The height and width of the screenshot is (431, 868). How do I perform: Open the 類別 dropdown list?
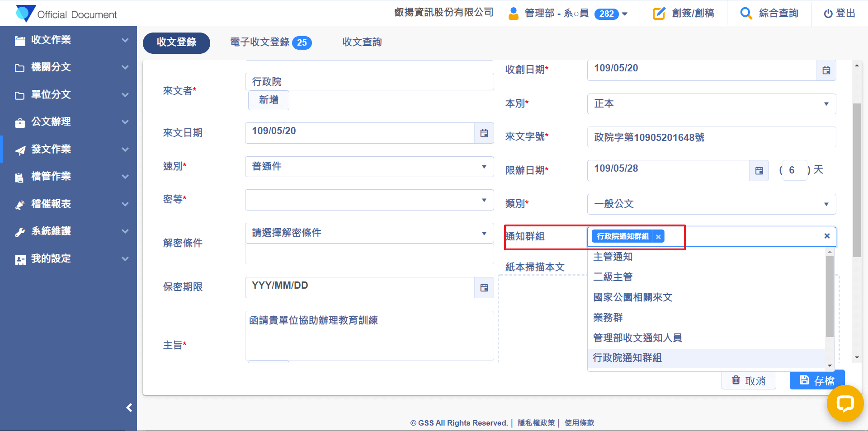click(711, 204)
